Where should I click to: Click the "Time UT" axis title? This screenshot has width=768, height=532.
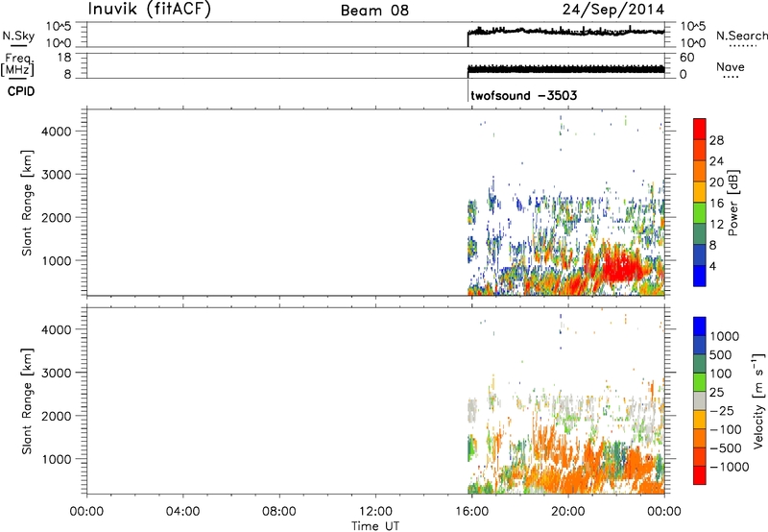(x=375, y=526)
